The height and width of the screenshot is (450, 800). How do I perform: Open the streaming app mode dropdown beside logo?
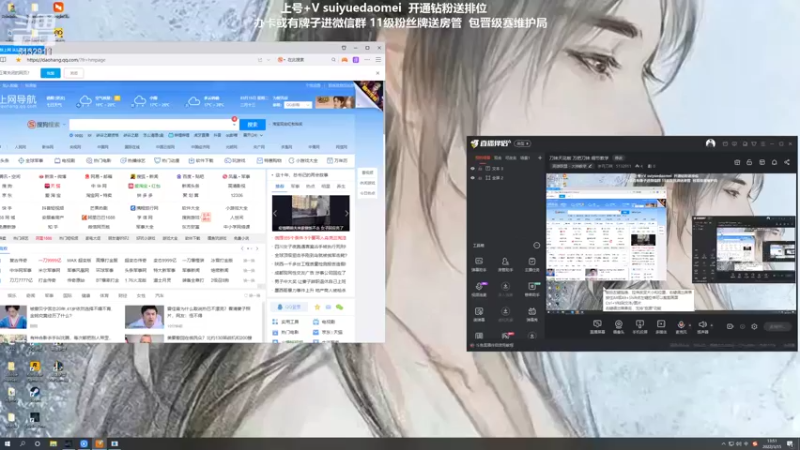(x=522, y=143)
